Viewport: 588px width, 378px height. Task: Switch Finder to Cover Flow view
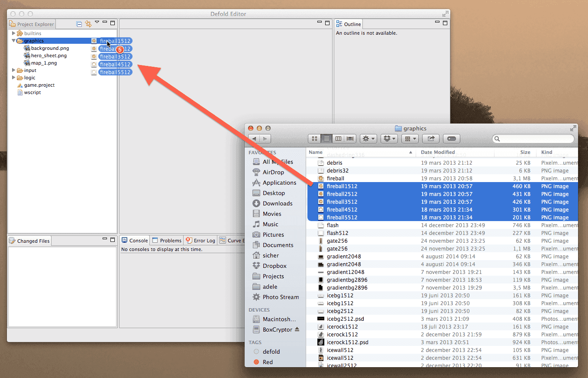pos(350,139)
